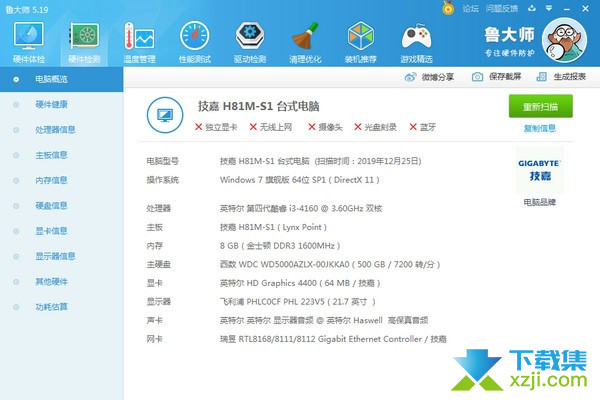Close the 鲁大师 window
The width and height of the screenshot is (600, 400).
585,8
